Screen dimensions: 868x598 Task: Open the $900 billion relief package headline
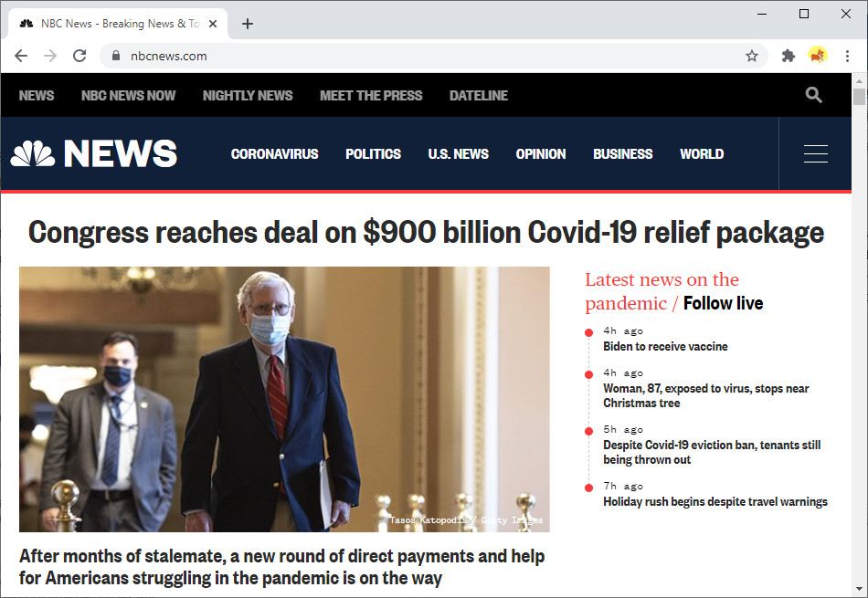click(426, 232)
